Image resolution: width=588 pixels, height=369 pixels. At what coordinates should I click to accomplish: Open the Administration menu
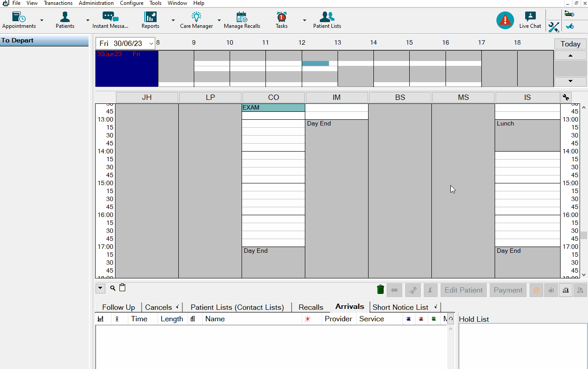tap(96, 3)
